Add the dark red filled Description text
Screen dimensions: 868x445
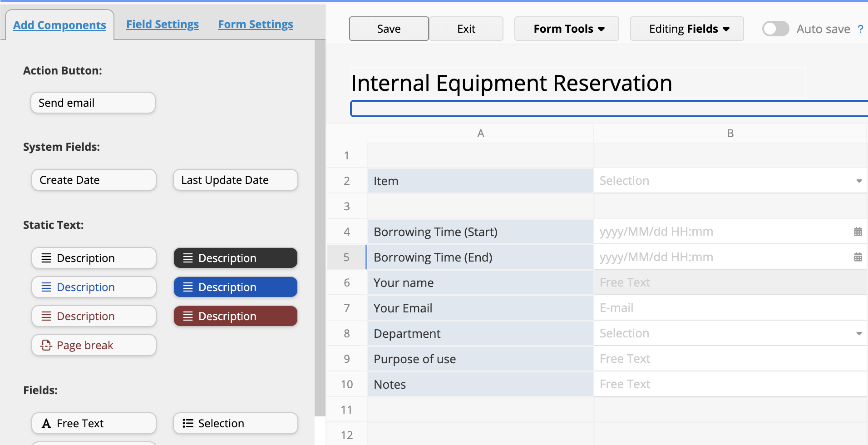[x=235, y=316]
